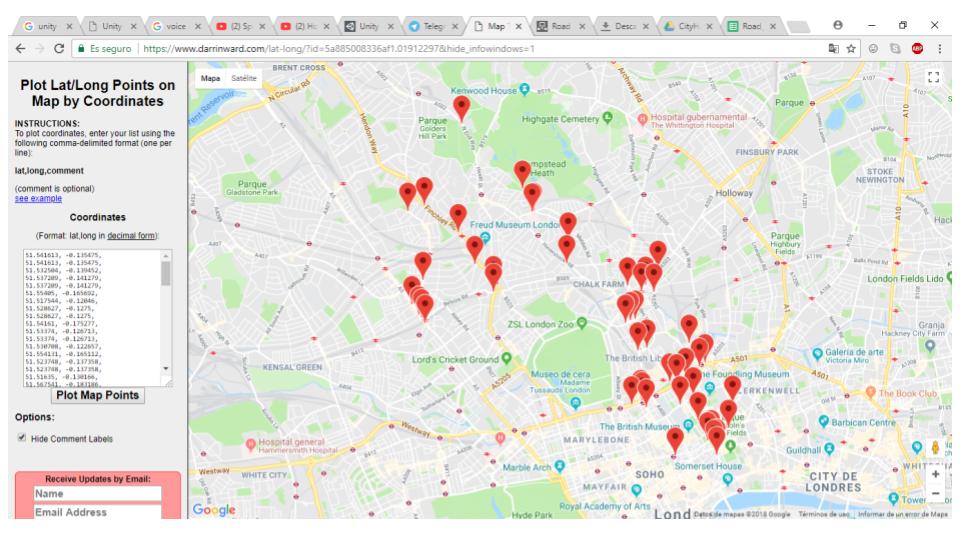The width and height of the screenshot is (960, 540).
Task: Click the Marble Arch marker icon
Action: coord(560,467)
